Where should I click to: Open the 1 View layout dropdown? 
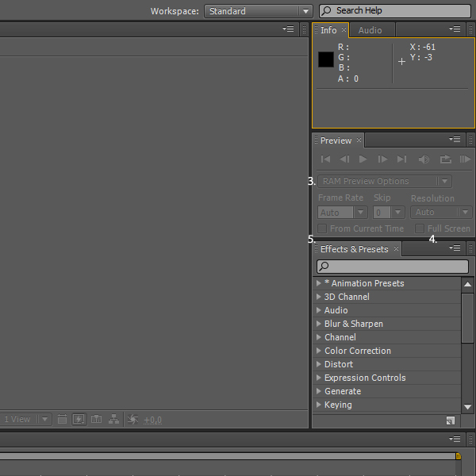coord(25,419)
